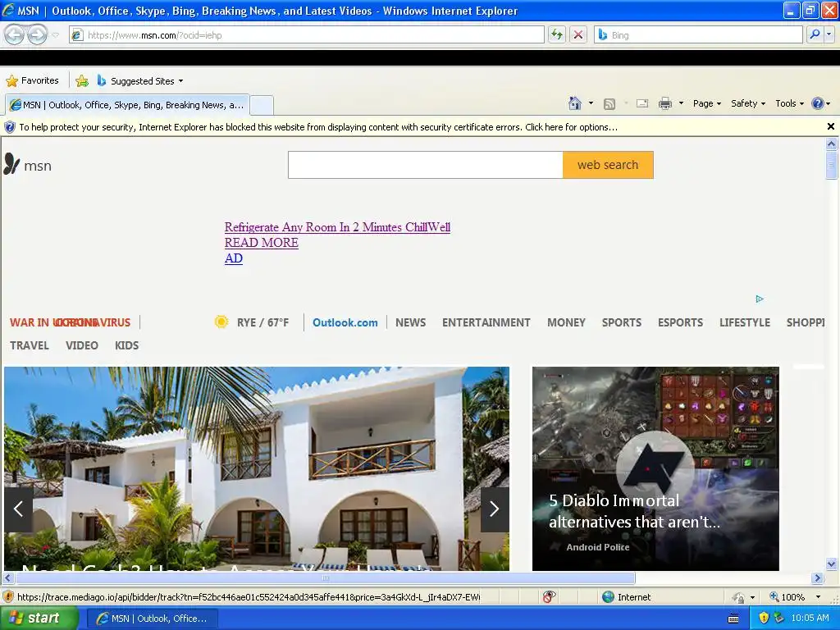Viewport: 840px width, 630px height.
Task: Click in the Bing search box
Action: (698, 34)
